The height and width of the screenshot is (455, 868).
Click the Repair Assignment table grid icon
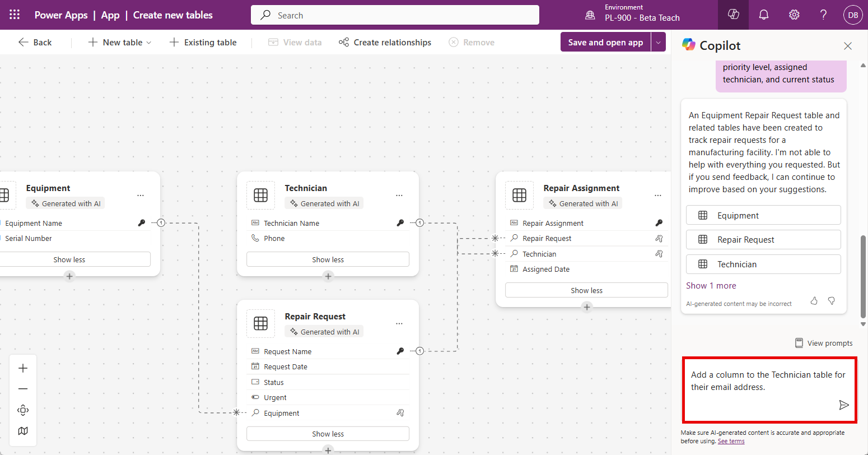(520, 195)
